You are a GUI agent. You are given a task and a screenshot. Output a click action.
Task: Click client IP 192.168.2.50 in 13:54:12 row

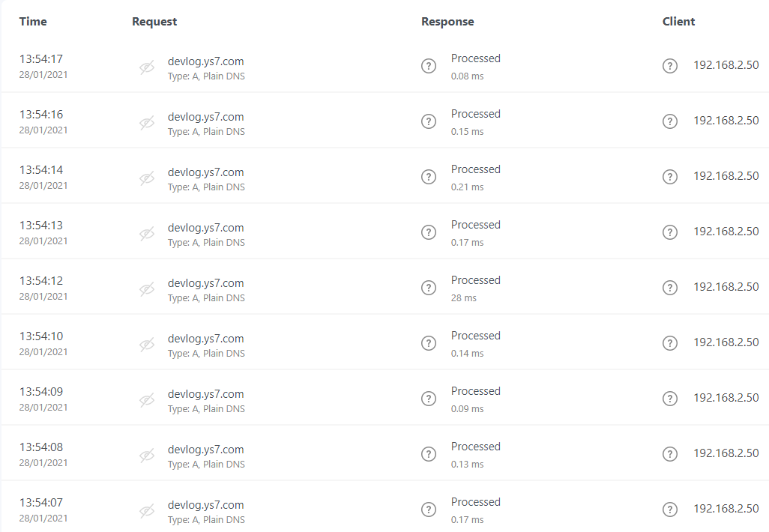point(726,287)
